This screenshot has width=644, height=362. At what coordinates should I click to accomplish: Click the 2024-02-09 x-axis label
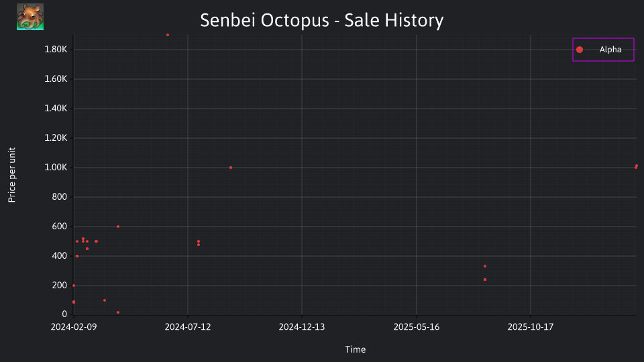tap(74, 327)
